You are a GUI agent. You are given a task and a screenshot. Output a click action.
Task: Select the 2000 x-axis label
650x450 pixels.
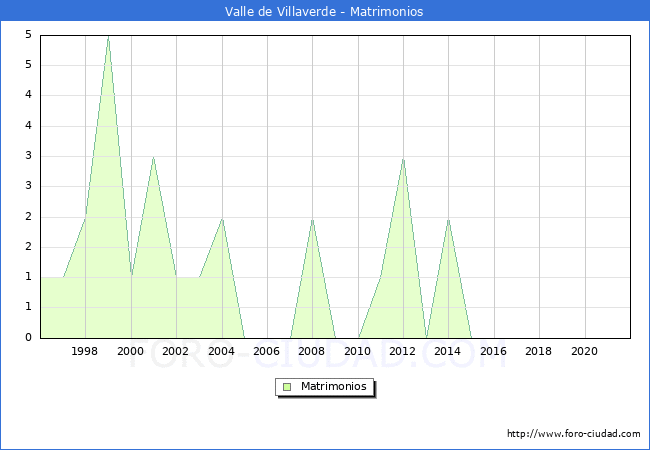coord(131,351)
